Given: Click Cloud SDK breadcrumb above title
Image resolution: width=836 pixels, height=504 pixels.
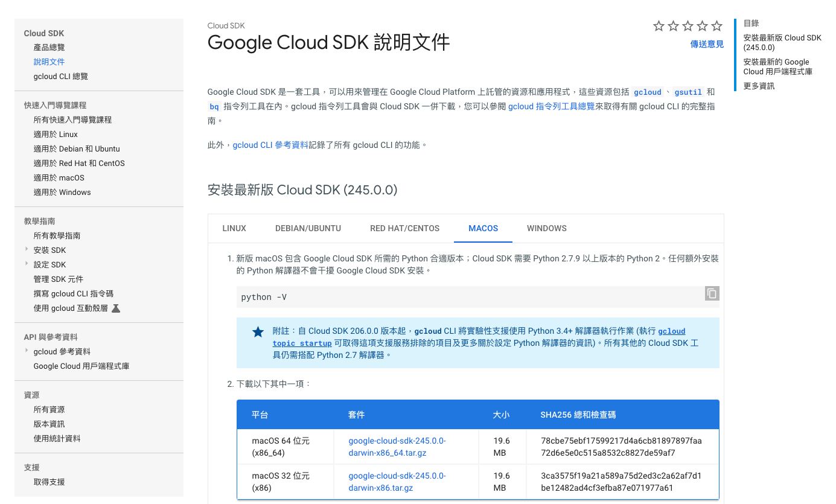Looking at the screenshot, I should pyautogui.click(x=226, y=26).
